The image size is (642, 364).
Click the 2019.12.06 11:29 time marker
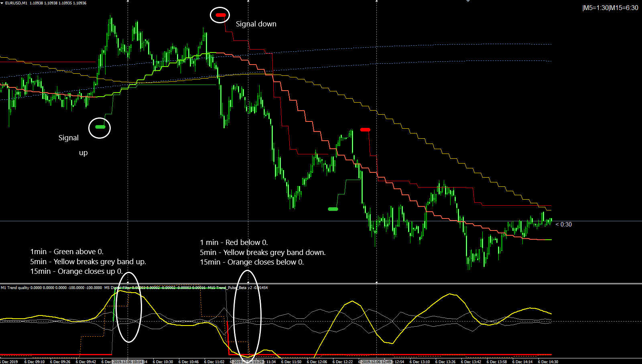pyautogui.click(x=248, y=362)
